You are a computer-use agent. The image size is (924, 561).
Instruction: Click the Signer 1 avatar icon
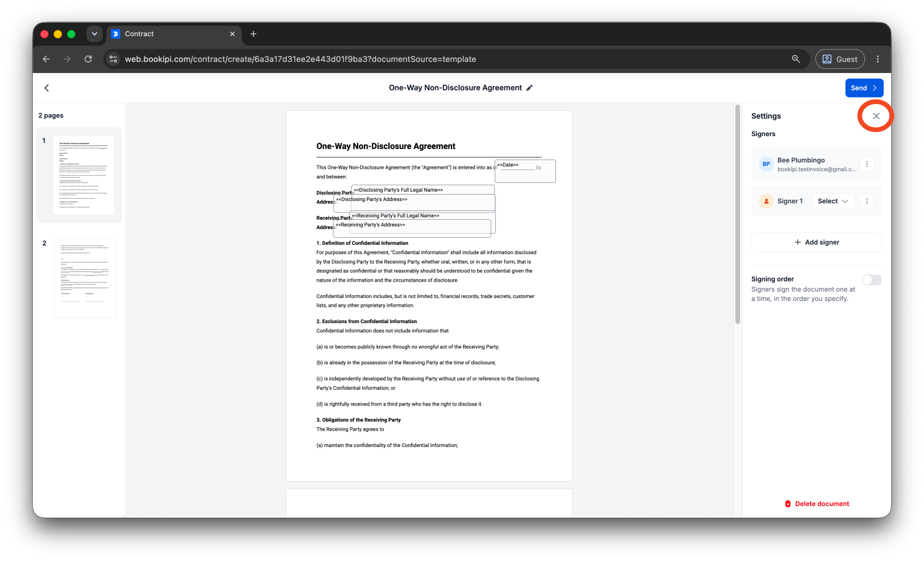[x=766, y=201]
